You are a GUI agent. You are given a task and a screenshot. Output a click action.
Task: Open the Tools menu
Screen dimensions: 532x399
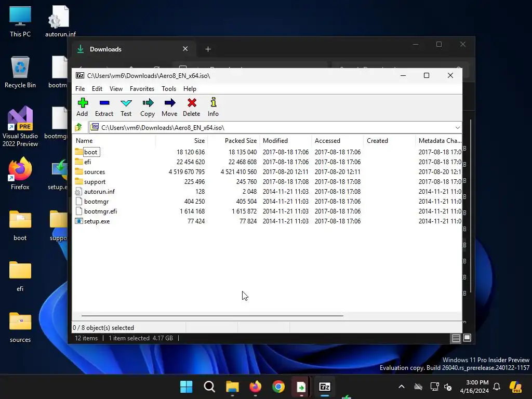(169, 88)
